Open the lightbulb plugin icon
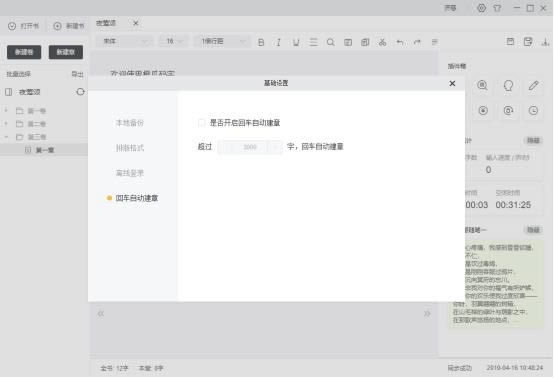 click(x=508, y=85)
